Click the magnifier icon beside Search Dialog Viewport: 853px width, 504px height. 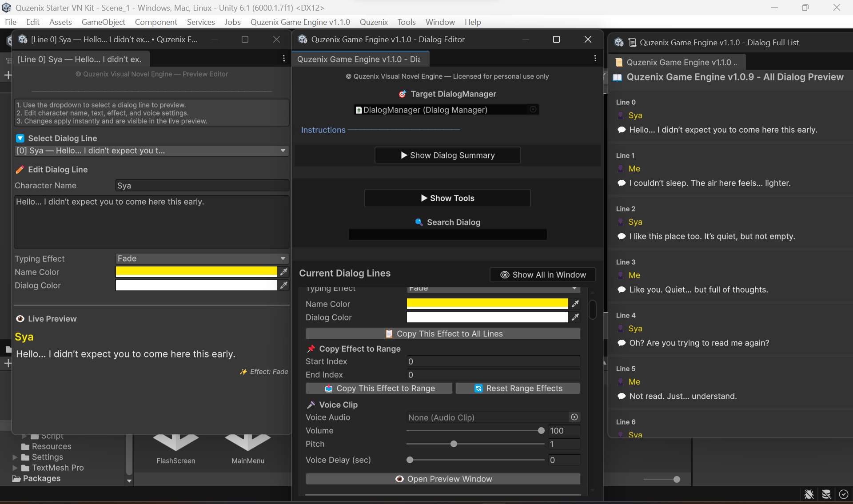click(419, 222)
